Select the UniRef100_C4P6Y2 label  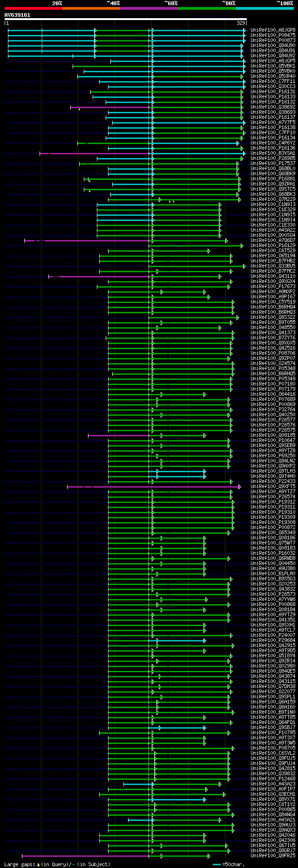[273, 143]
